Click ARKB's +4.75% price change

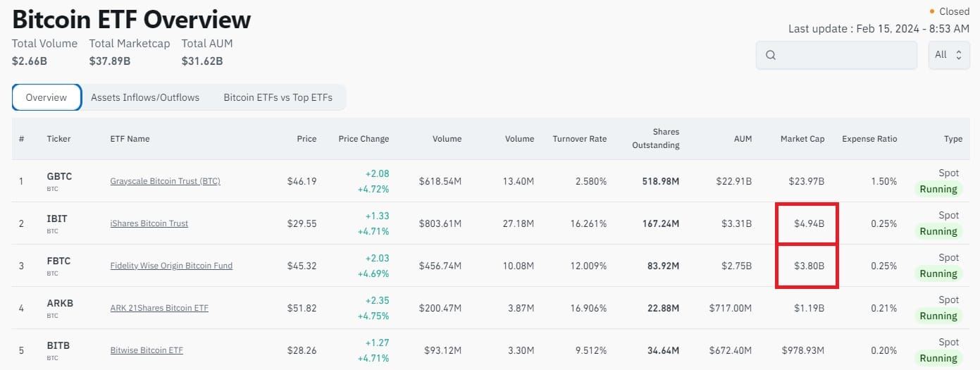pos(373,316)
